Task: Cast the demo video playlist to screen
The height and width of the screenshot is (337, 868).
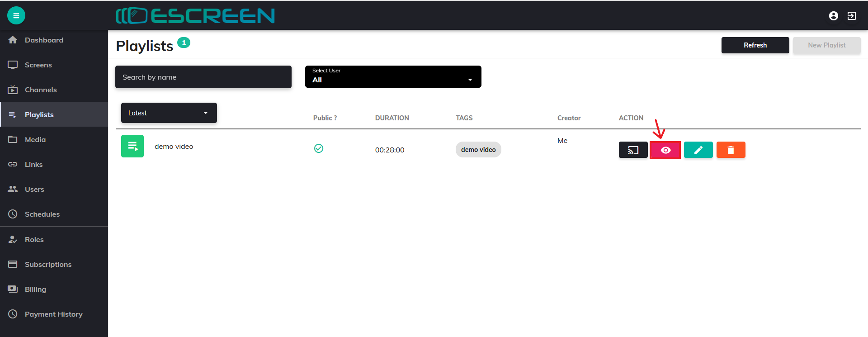Action: [633, 150]
